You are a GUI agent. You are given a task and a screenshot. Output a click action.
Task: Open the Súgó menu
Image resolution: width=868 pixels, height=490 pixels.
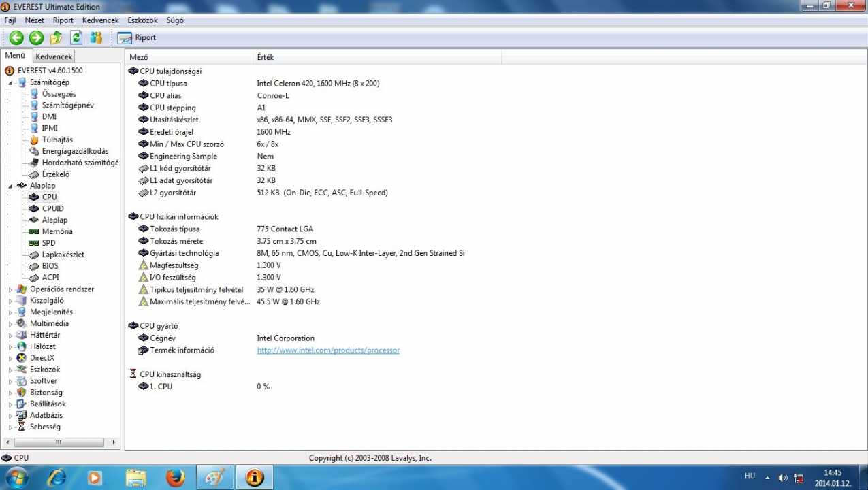175,20
